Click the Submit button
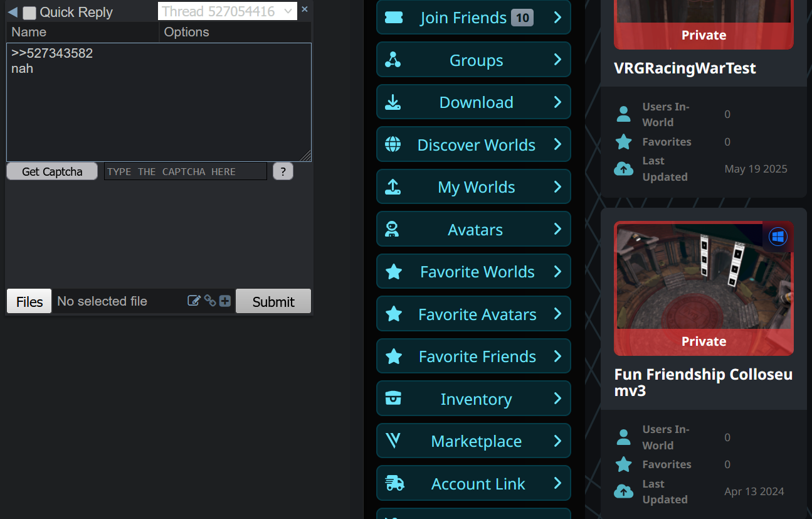 click(x=273, y=301)
